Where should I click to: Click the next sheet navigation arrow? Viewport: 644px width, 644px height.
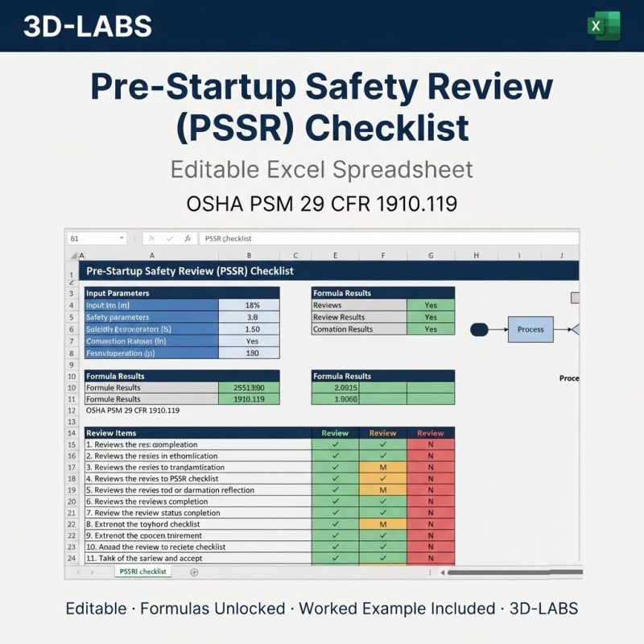click(93, 572)
